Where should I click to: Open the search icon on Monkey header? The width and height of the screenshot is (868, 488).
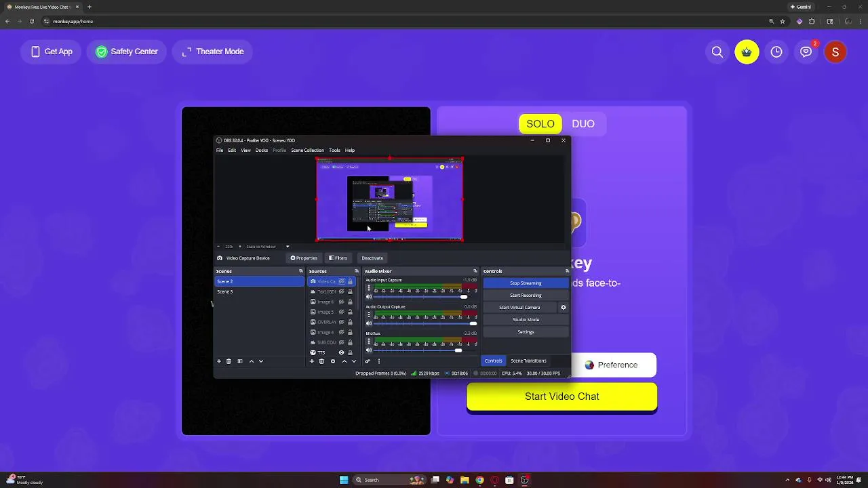coord(717,52)
